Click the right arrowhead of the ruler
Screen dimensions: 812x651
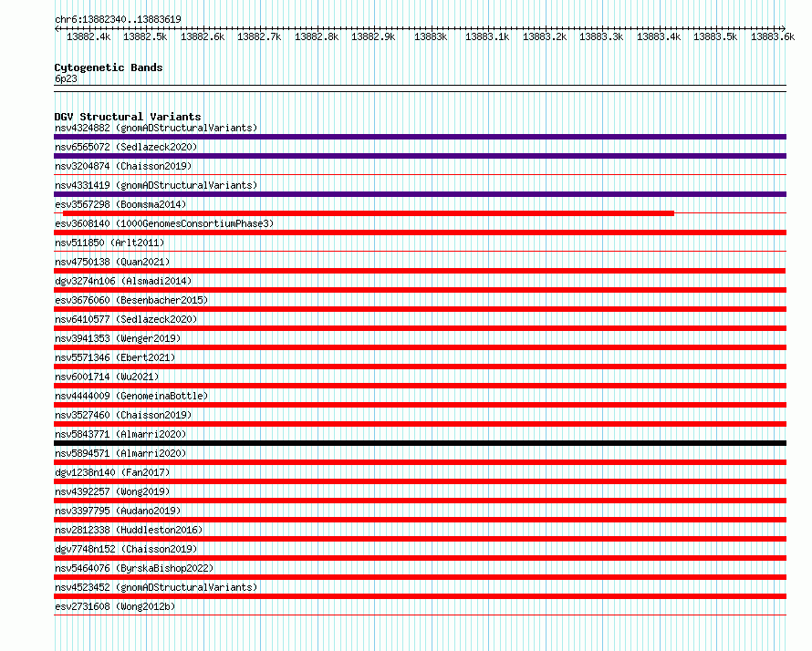(x=784, y=28)
